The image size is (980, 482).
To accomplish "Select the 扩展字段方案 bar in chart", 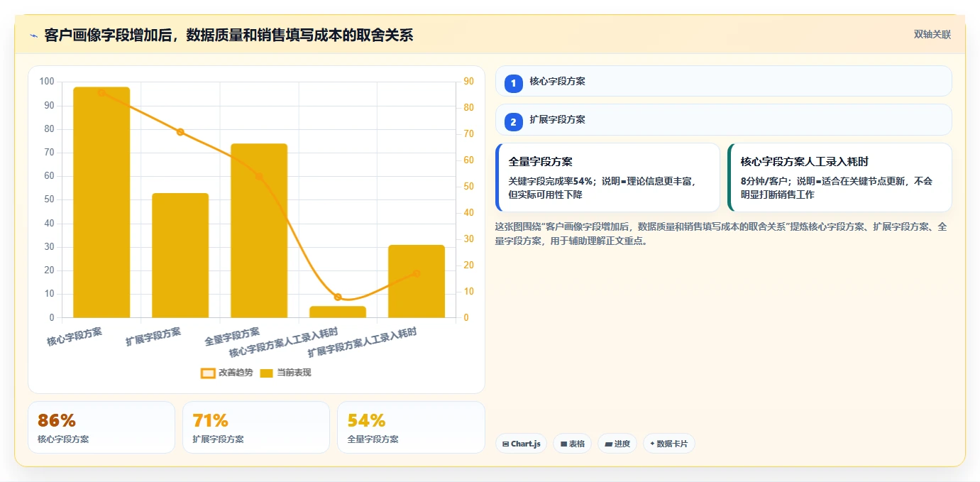I will click(x=180, y=256).
